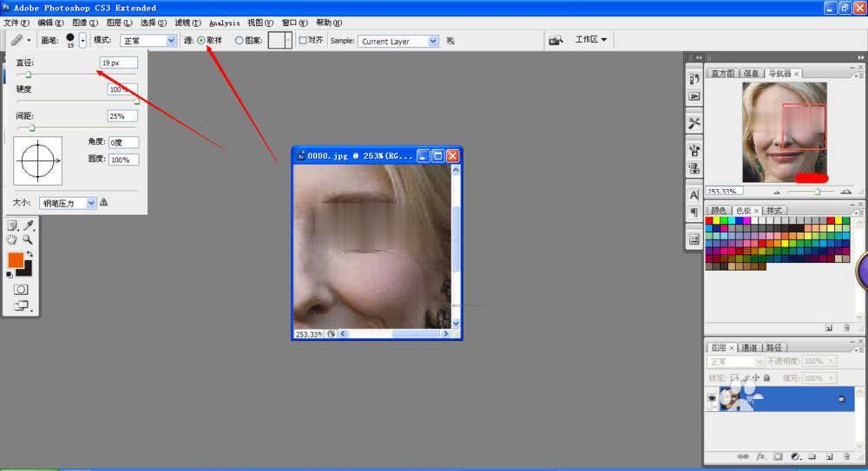Screen dimensions: 868x471
Task: Click the orange foreground color swatch
Action: click(x=16, y=260)
